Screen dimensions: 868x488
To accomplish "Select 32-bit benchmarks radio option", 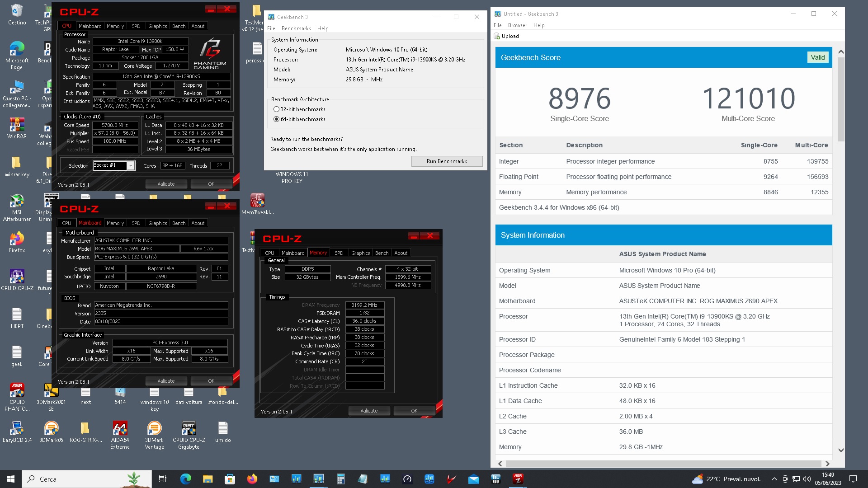I will (x=276, y=109).
